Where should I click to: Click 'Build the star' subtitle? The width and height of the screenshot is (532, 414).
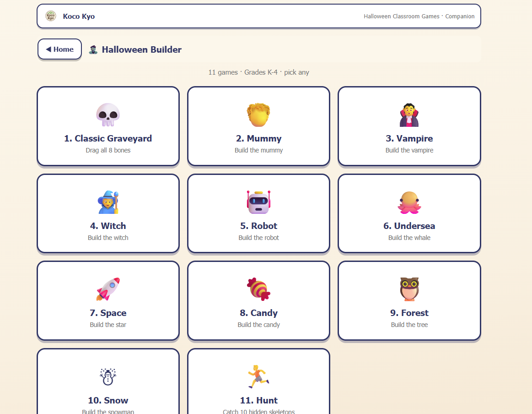coord(108,325)
